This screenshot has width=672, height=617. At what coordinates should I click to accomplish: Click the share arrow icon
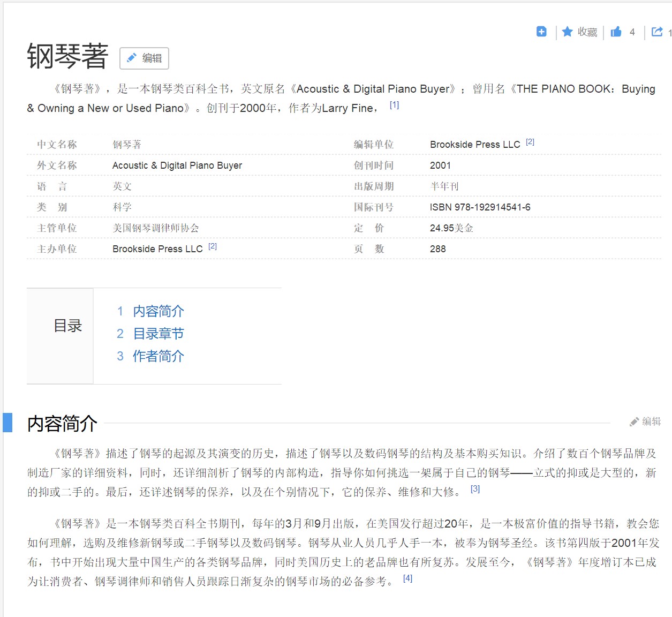click(x=657, y=32)
